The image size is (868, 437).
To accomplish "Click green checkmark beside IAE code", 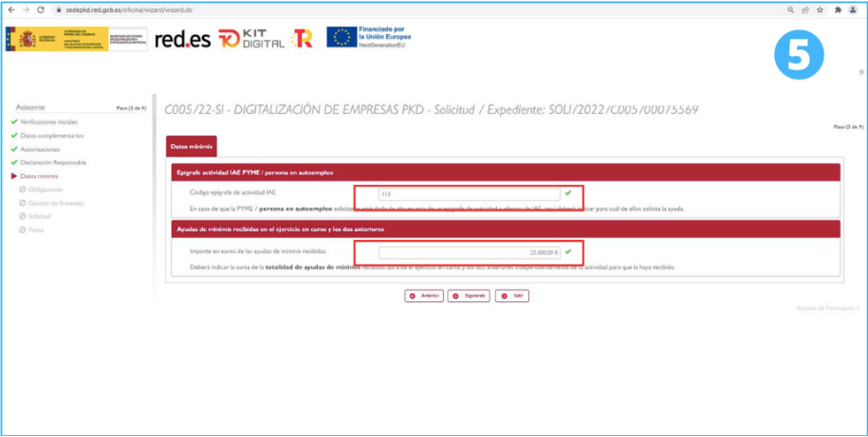I will click(x=567, y=193).
